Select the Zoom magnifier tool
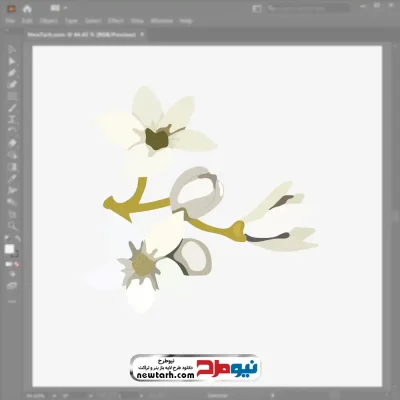The height and width of the screenshot is (400, 400). point(12,226)
